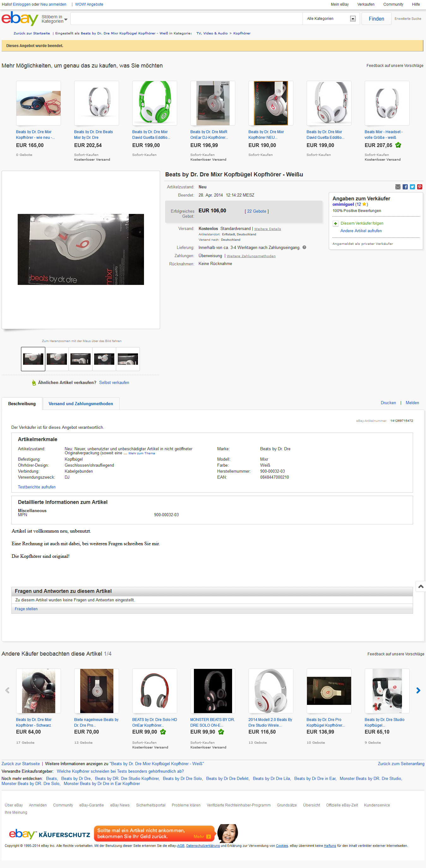426x868 pixels.
Task: Click the green sell-similar tag icon
Action: point(34,383)
